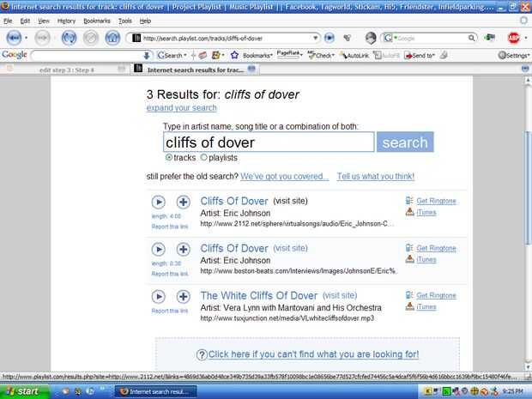Click the Send to toolbar button

420,55
